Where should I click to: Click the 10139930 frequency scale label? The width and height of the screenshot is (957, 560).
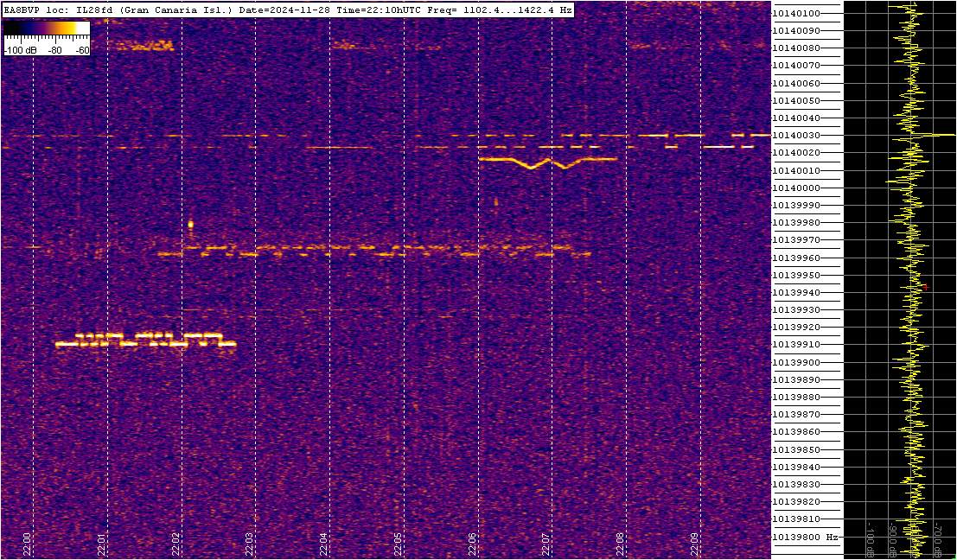(x=796, y=310)
